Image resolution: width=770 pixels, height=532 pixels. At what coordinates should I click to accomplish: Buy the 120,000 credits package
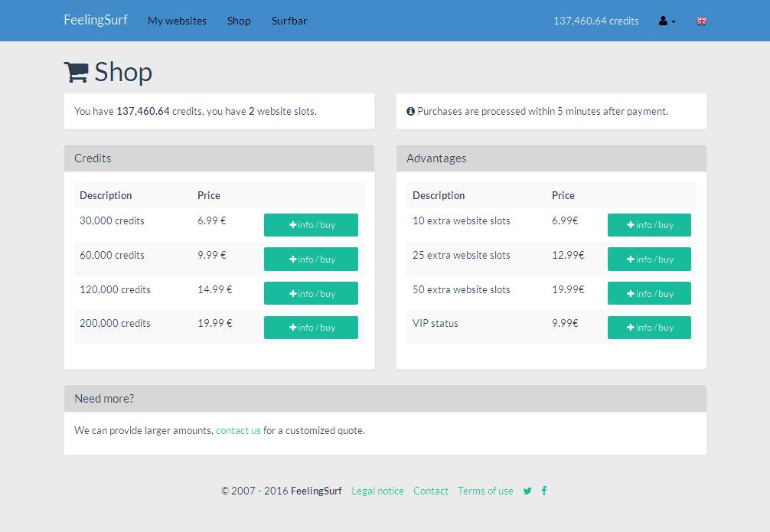click(311, 293)
